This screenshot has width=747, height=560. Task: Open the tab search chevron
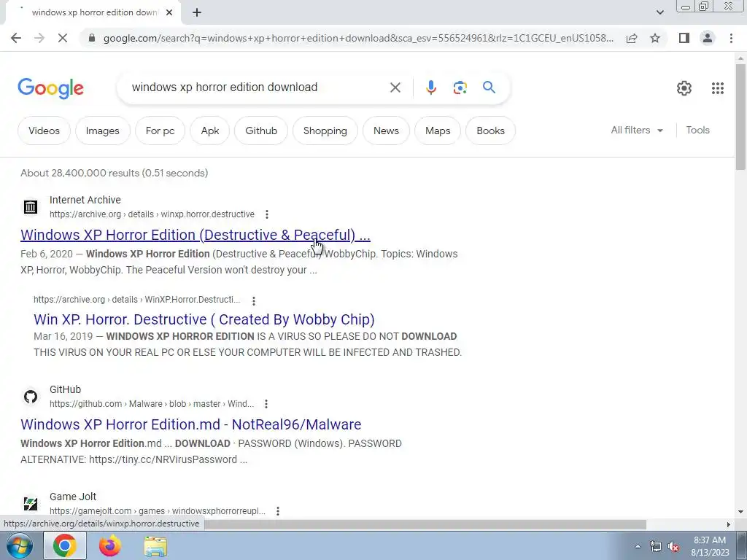(659, 13)
